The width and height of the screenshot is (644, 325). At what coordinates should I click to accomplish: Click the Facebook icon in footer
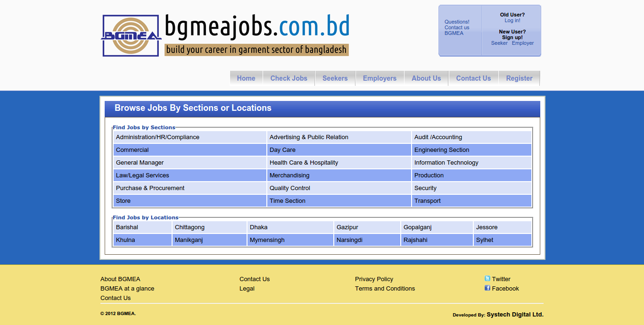pos(487,288)
